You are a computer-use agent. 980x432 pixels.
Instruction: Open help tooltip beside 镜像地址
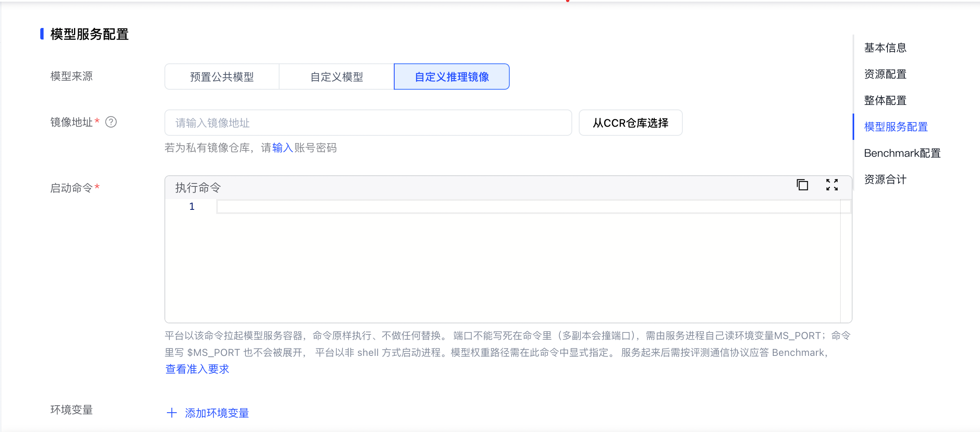111,122
